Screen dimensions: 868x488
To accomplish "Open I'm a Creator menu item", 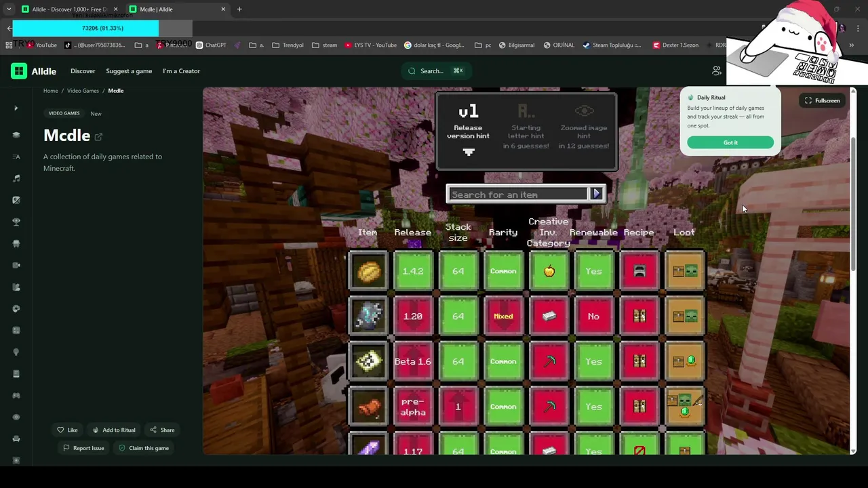I will [x=181, y=71].
